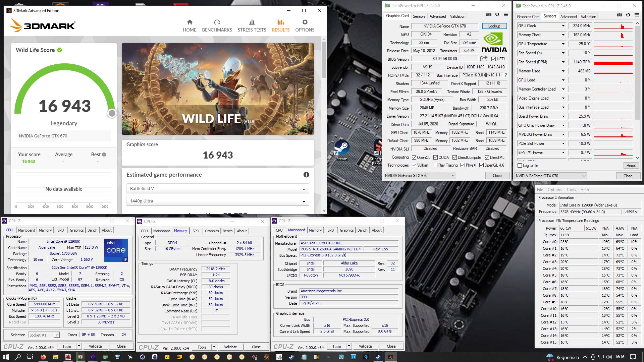Open hamburger menu in left GPU-Z window
Viewport: 644px width, 362px height.
tap(506, 15)
